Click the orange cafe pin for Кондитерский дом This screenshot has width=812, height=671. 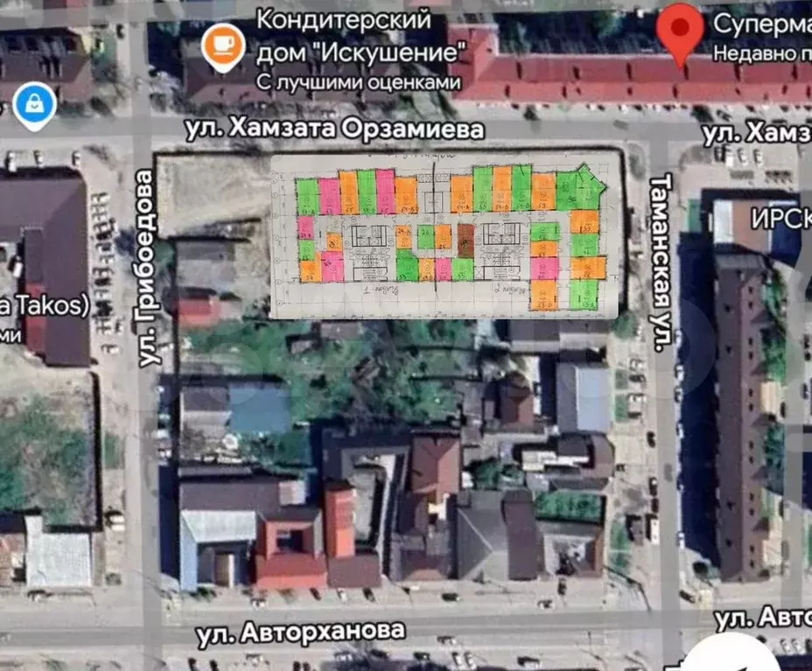tap(223, 47)
